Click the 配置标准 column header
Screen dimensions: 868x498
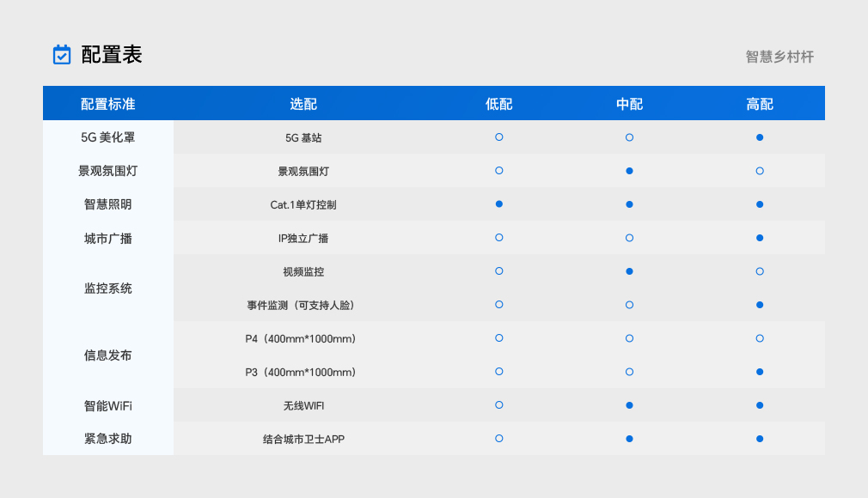[x=108, y=104]
